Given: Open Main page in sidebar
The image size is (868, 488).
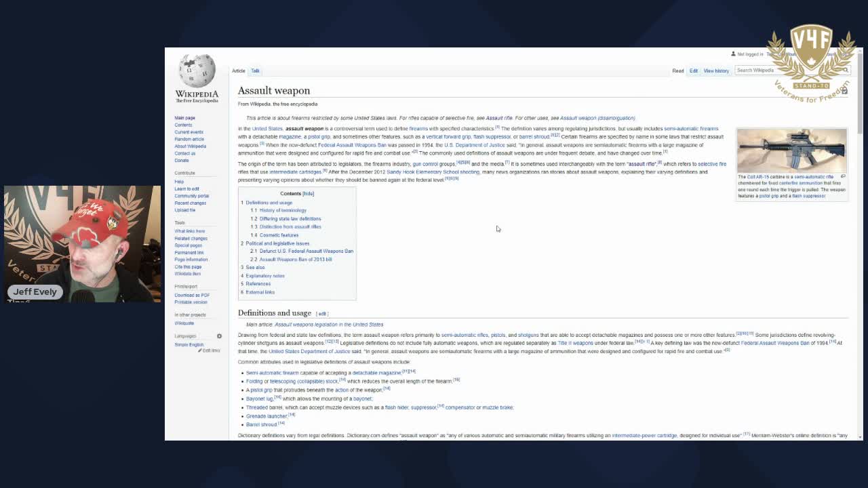Looking at the screenshot, I should click(184, 118).
